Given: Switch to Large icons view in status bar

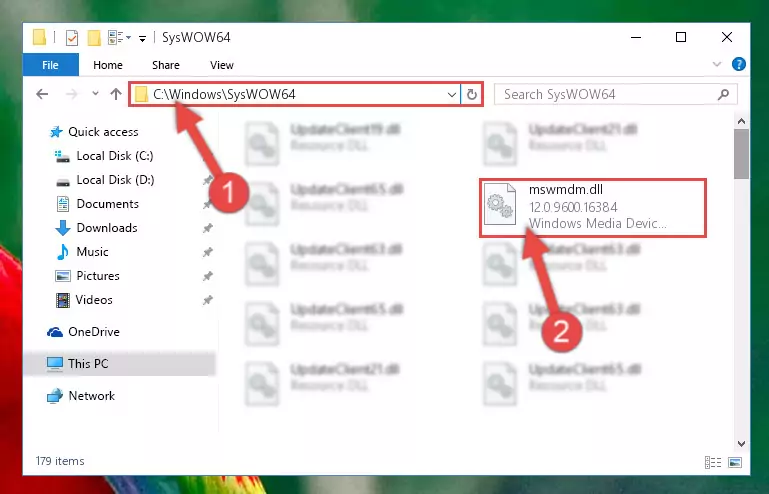Looking at the screenshot, I should pyautogui.click(x=735, y=462).
